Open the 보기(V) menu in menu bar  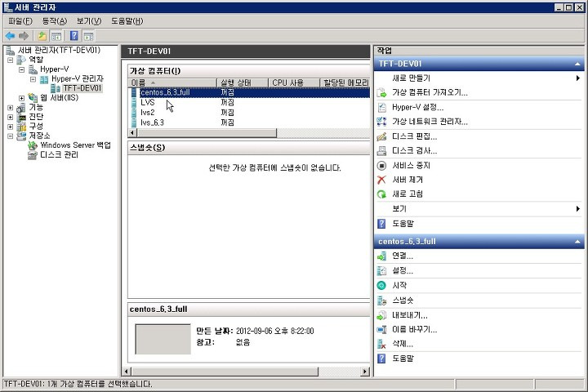click(x=89, y=21)
